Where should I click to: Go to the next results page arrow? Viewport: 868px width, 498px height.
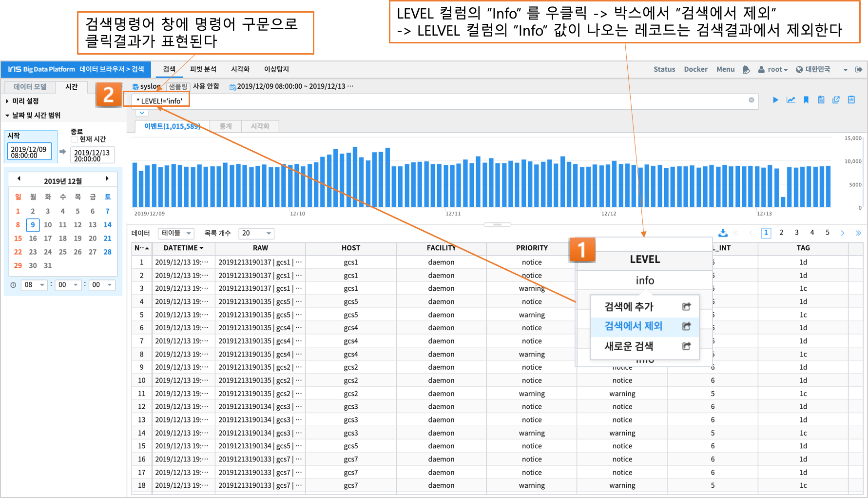[x=843, y=233]
